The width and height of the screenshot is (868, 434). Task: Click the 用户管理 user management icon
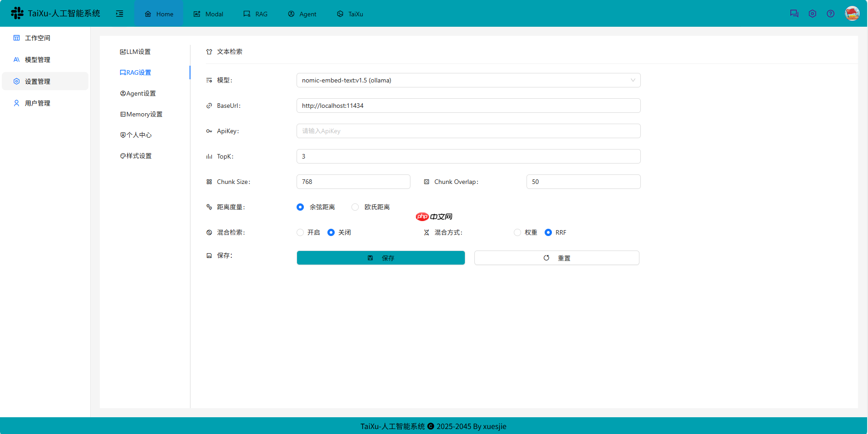[x=16, y=103]
